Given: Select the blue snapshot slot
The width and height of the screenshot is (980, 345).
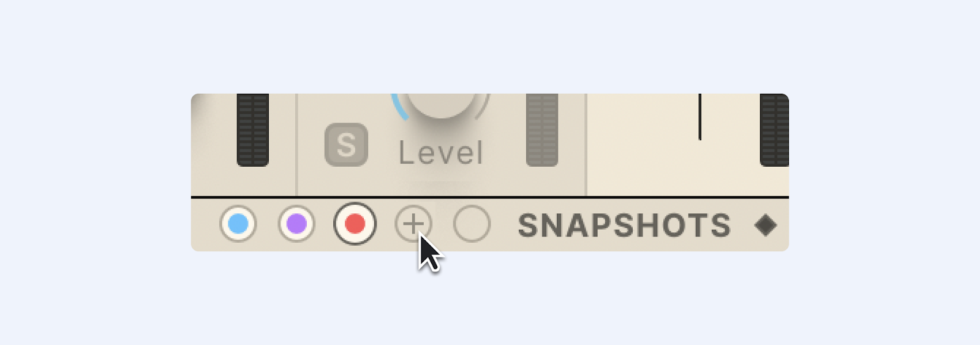Looking at the screenshot, I should click(x=238, y=224).
